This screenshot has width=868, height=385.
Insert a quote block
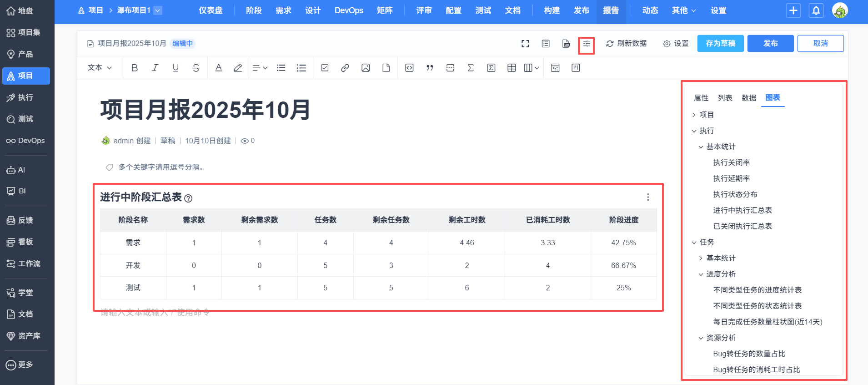pyautogui.click(x=430, y=68)
